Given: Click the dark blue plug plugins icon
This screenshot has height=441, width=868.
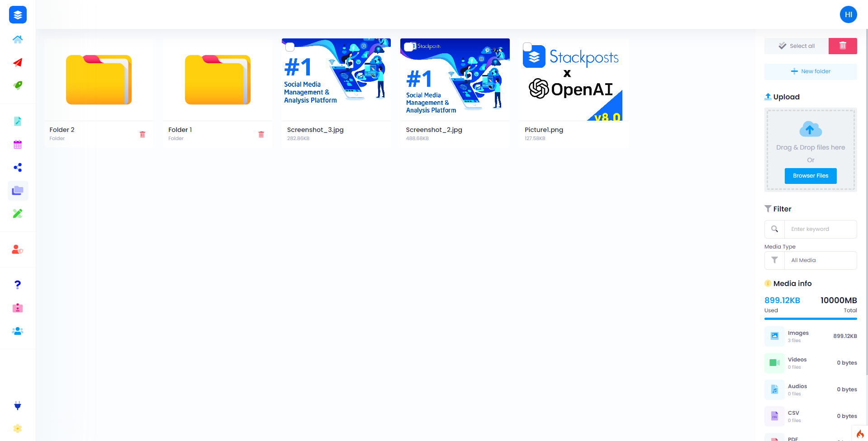Looking at the screenshot, I should pyautogui.click(x=18, y=405).
